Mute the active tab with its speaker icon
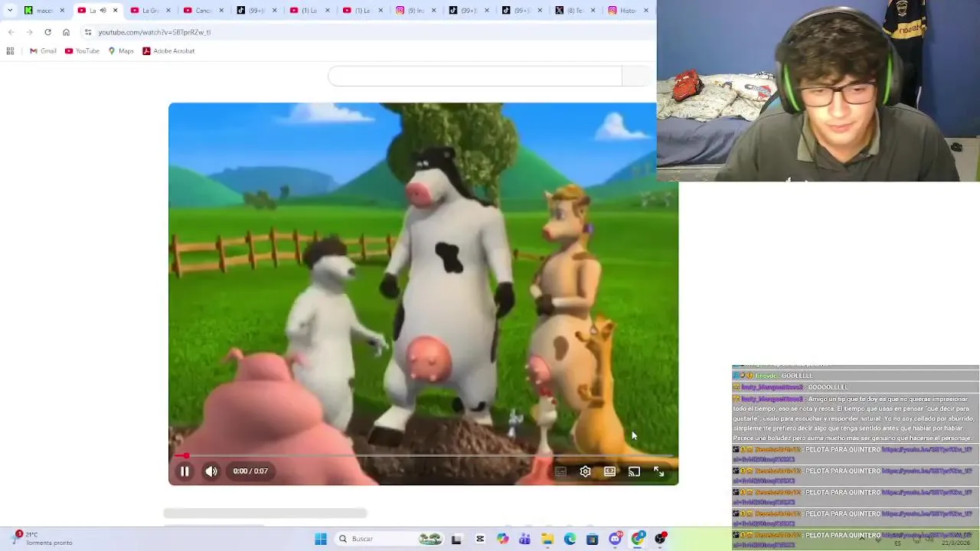 point(103,10)
